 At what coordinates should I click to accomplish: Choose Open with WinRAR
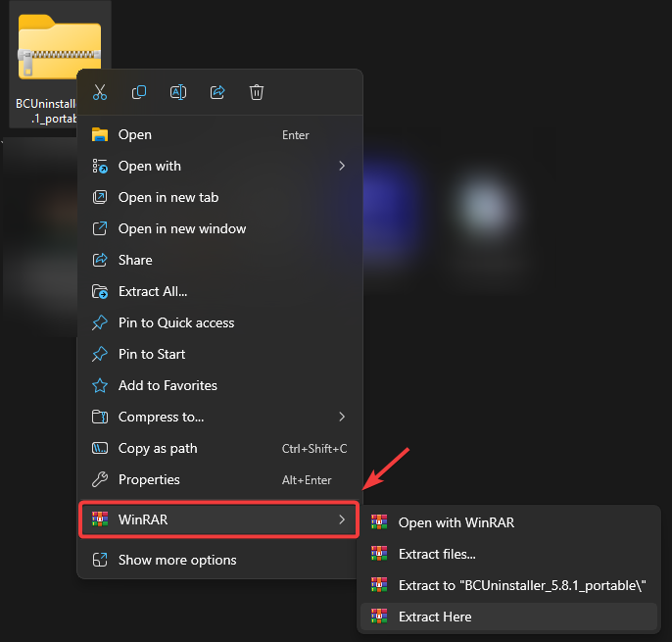pos(508,522)
